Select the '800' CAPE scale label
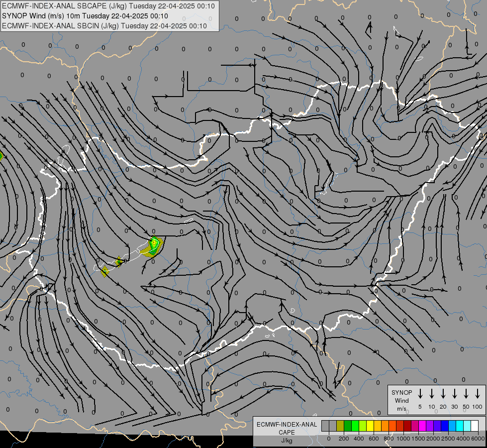Screen dimensions: 487x448 point(389,439)
